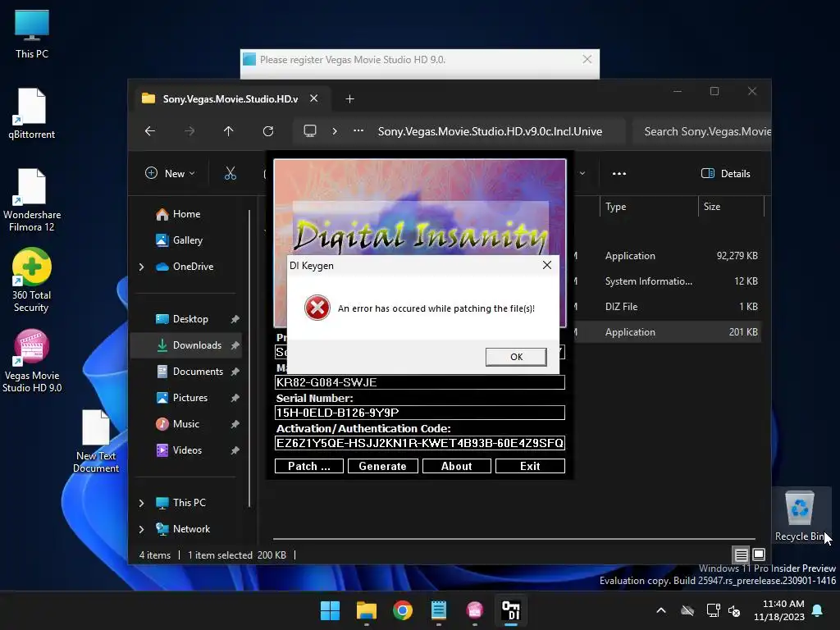Image resolution: width=840 pixels, height=630 pixels.
Task: Select New Text Document on desktop
Action: (x=96, y=441)
